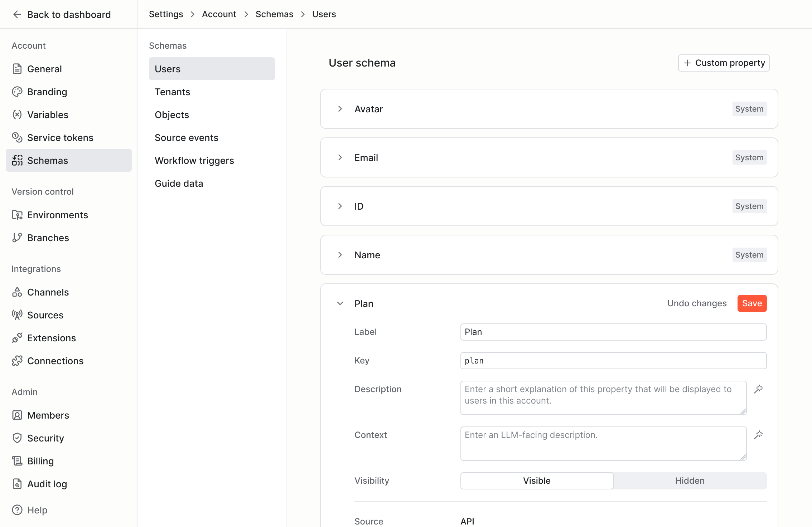Click the Extensions plug icon
Screen dimensions: 812x527
click(x=17, y=338)
